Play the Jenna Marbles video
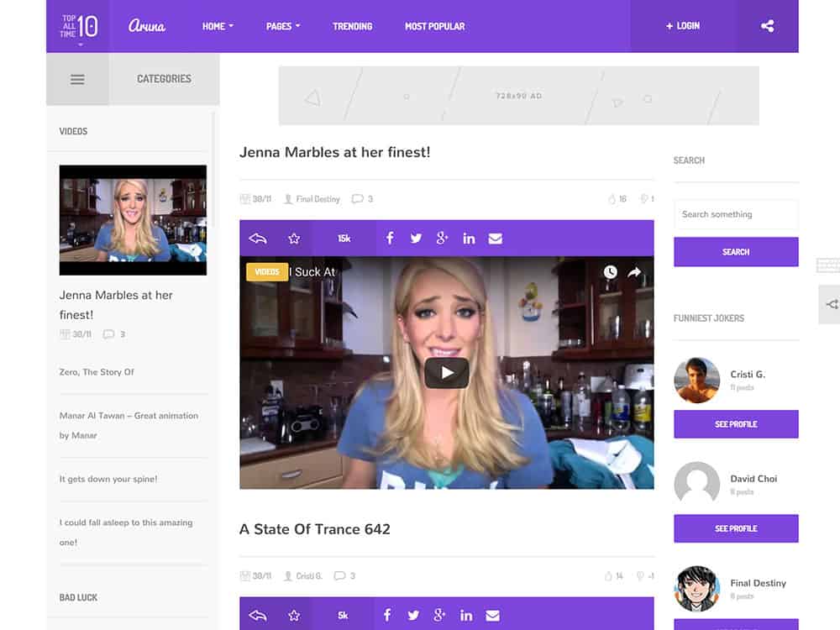Image resolution: width=840 pixels, height=630 pixels. [447, 372]
